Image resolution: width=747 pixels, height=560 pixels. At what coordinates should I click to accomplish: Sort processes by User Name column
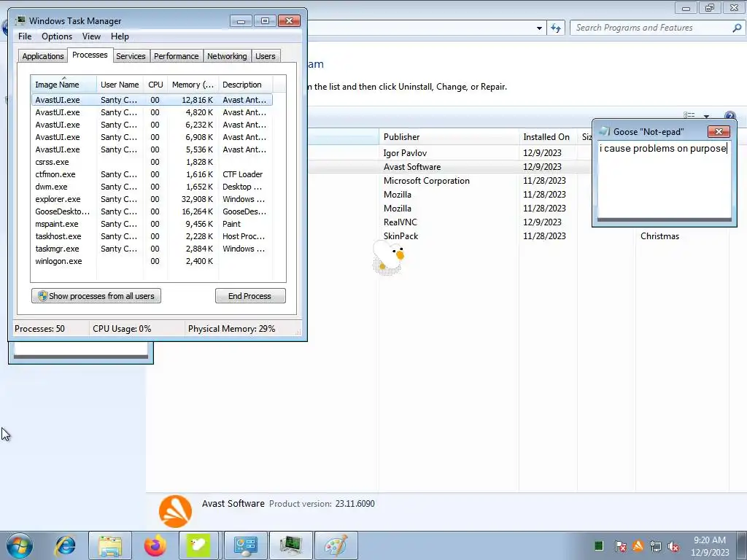point(120,85)
